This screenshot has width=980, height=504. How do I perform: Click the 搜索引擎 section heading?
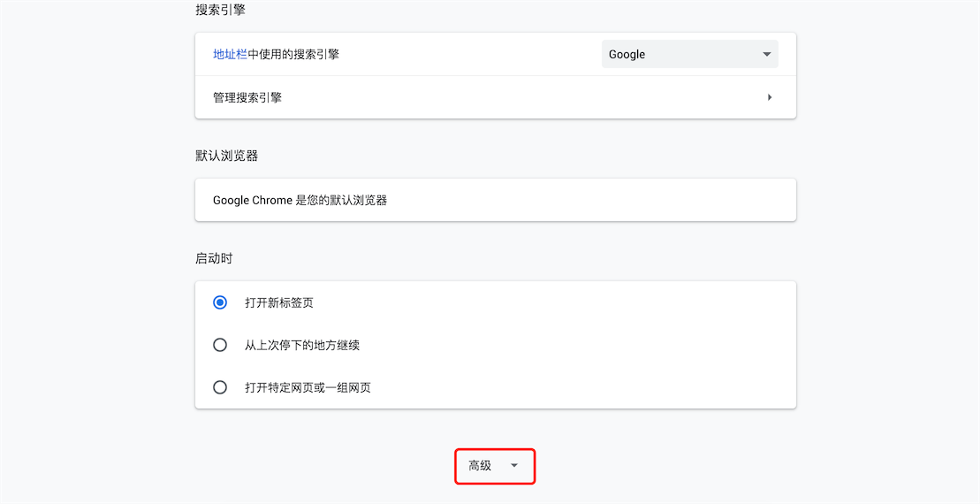click(x=220, y=10)
